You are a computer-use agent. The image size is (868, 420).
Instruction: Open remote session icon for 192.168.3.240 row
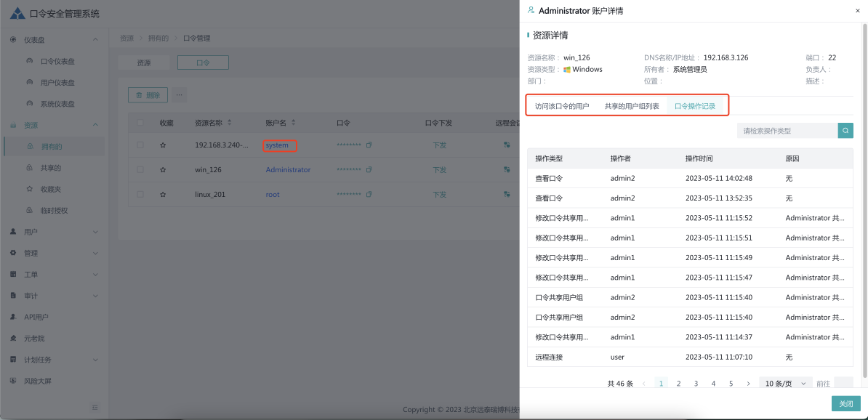(507, 145)
